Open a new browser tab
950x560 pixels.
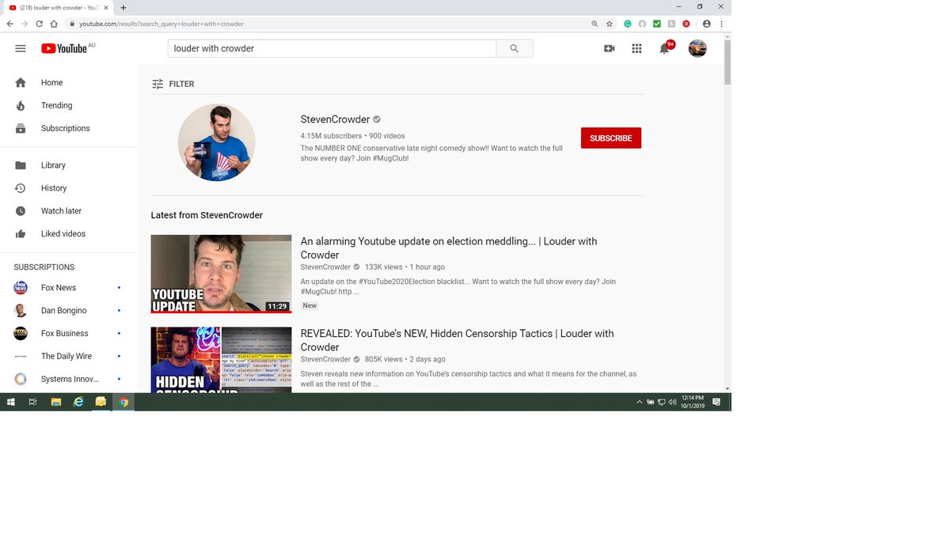[x=123, y=7]
